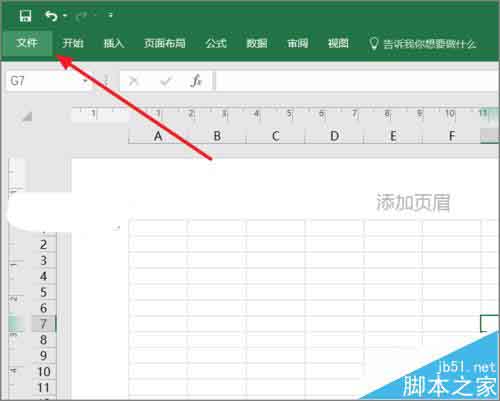Viewport: 500px width, 401px height.
Task: Switch to the 开始 (Home) tab
Action: [x=73, y=43]
